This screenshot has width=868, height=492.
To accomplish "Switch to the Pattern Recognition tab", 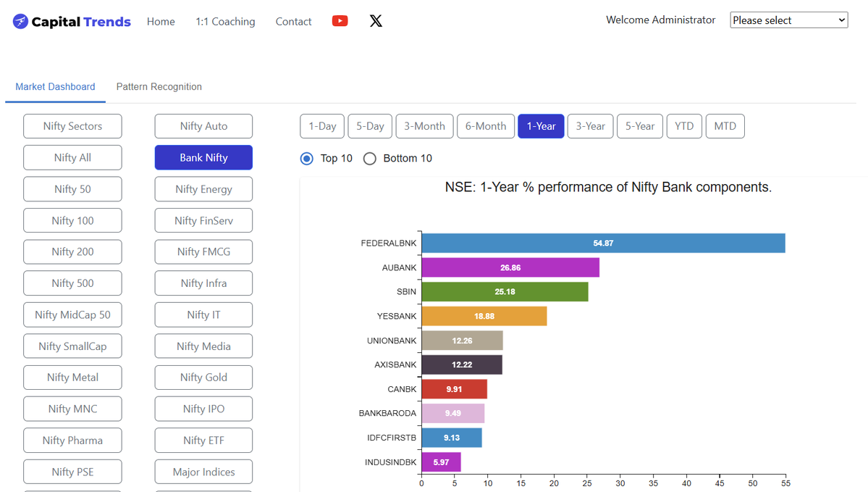I will point(159,86).
